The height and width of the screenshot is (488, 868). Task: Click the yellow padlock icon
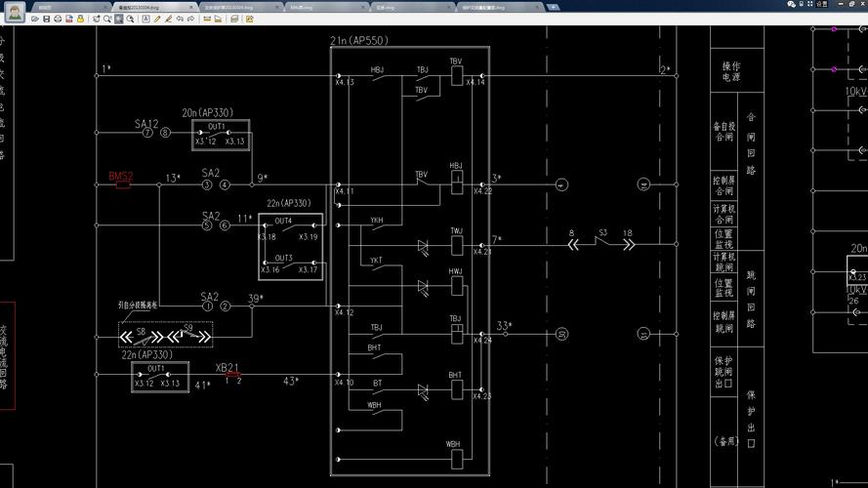(x=80, y=19)
